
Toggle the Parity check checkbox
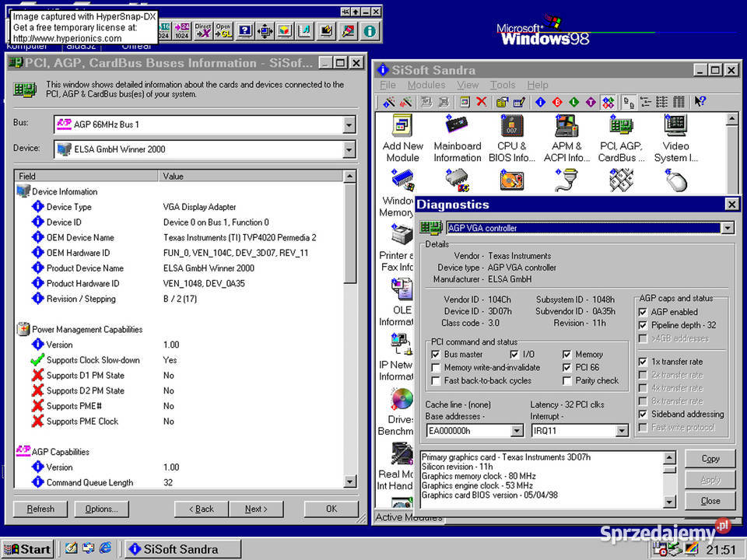(566, 381)
